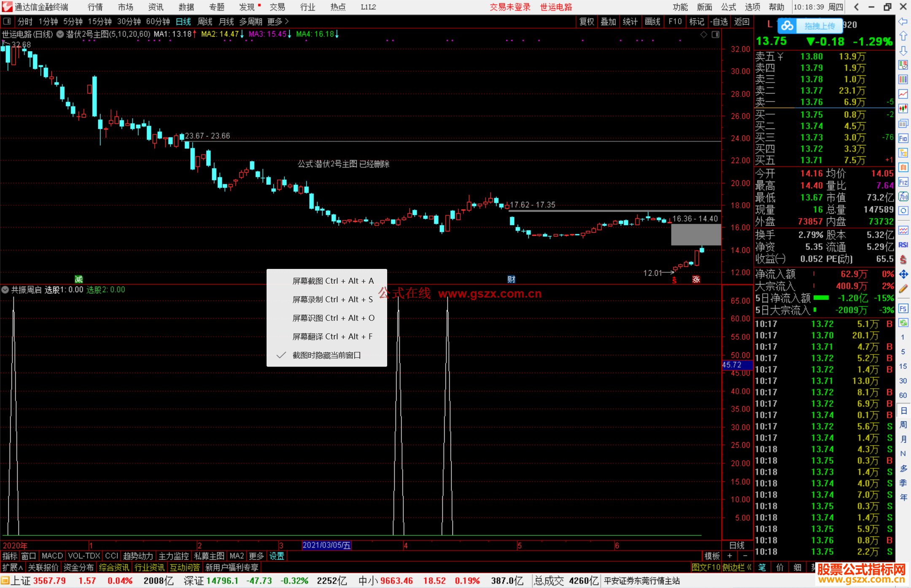Click the 叠加 button
The image size is (911, 588).
(x=608, y=21)
